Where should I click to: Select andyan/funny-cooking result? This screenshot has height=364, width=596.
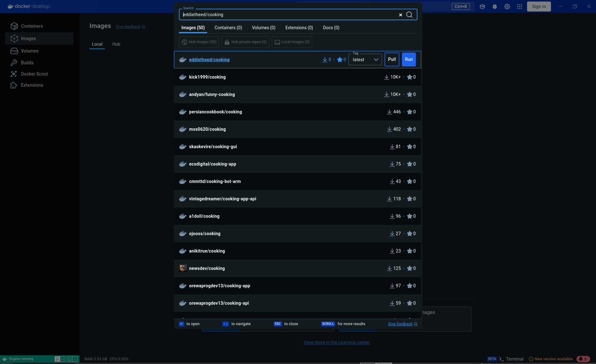298,94
